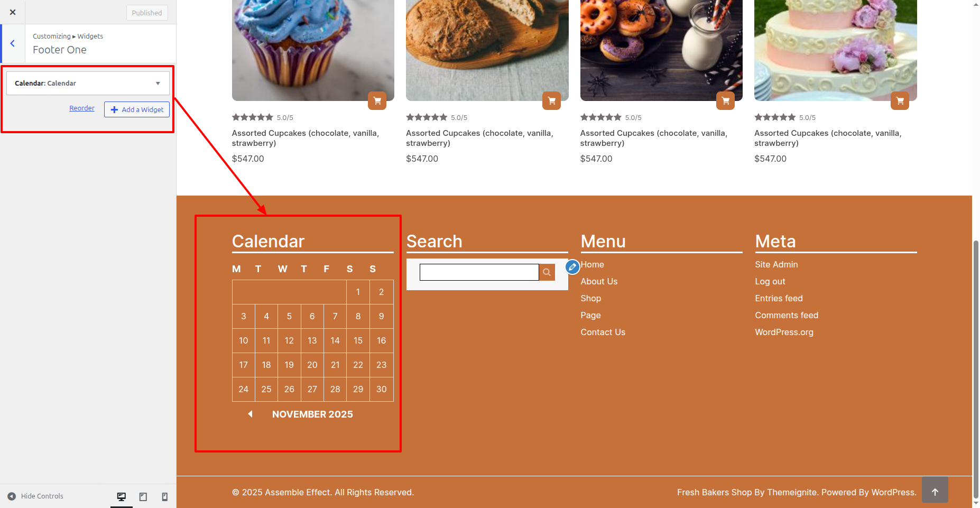
Task: Open the About Us footer menu link
Action: [599, 282]
